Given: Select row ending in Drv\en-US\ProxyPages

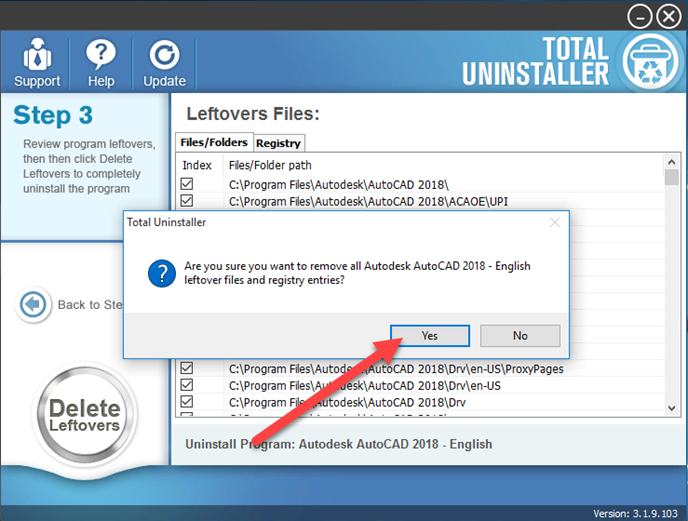Looking at the screenshot, I should [x=420, y=368].
